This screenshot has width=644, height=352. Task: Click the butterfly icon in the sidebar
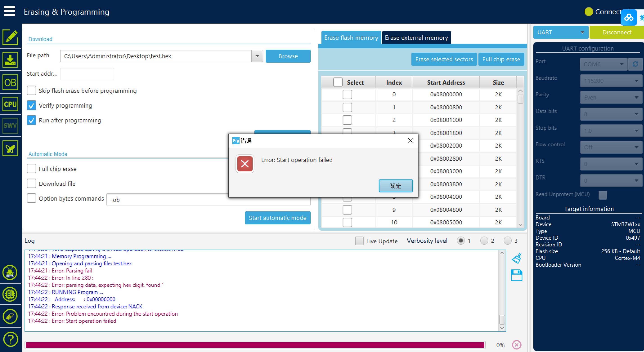[x=10, y=148]
